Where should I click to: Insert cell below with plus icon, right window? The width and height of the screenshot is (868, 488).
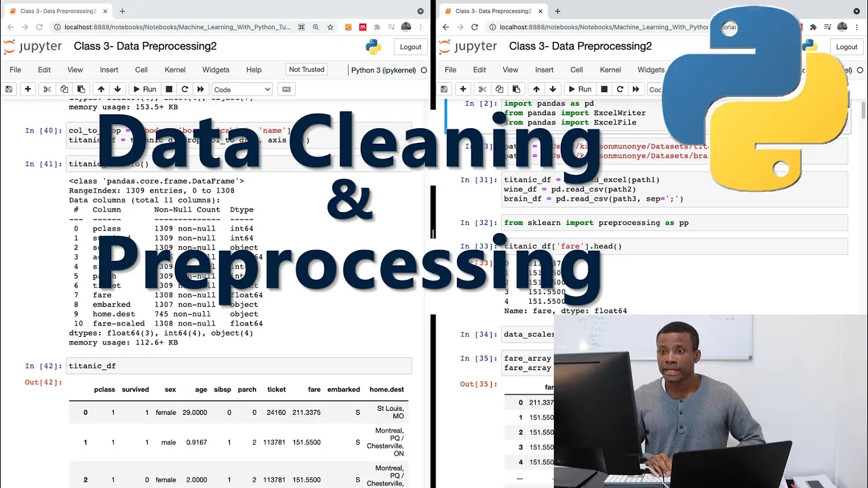pyautogui.click(x=463, y=89)
